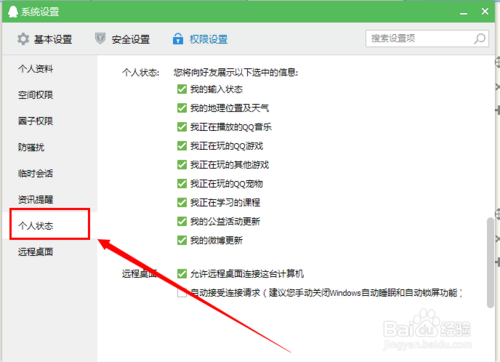Select 个人状态 in the sidebar
500x362 pixels.
[x=35, y=226]
